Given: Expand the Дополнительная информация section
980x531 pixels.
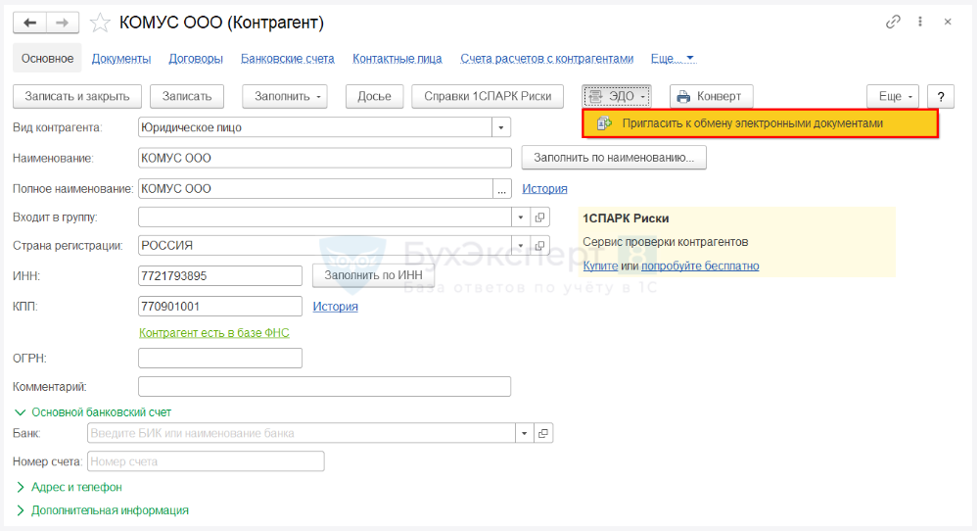Looking at the screenshot, I should [102, 510].
